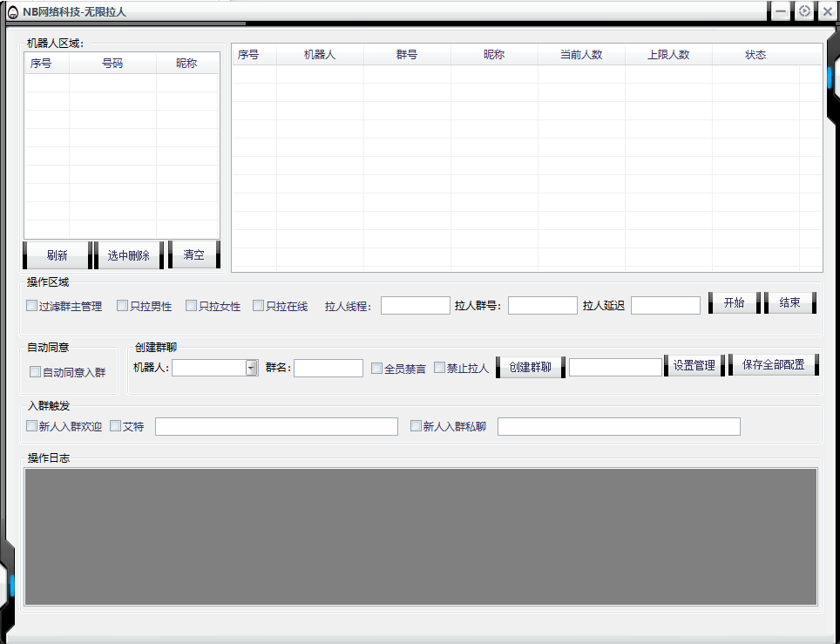Click the app logo icon in title bar

pos(13,12)
